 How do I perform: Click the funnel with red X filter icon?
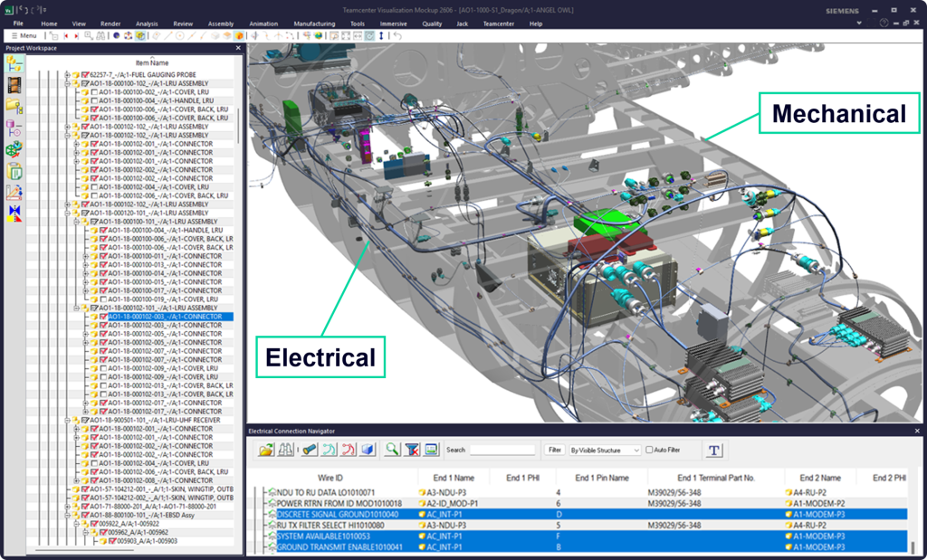(412, 451)
